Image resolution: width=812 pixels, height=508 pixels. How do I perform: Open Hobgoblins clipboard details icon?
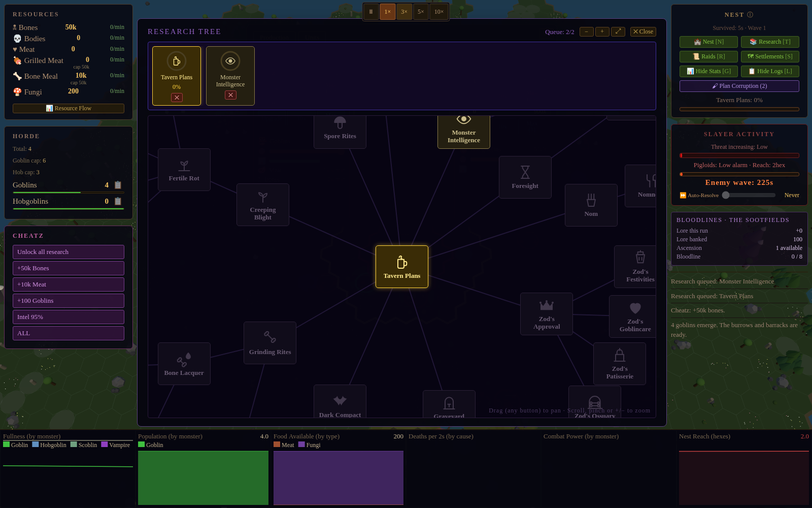[x=118, y=201]
